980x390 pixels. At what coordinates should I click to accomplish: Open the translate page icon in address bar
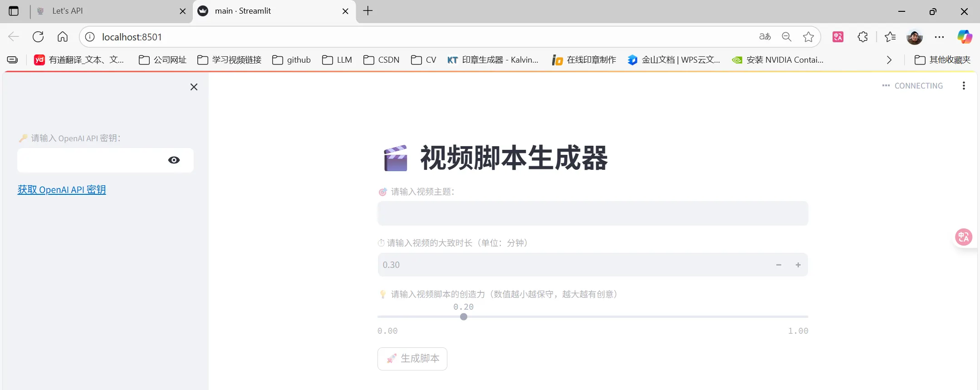coord(765,37)
